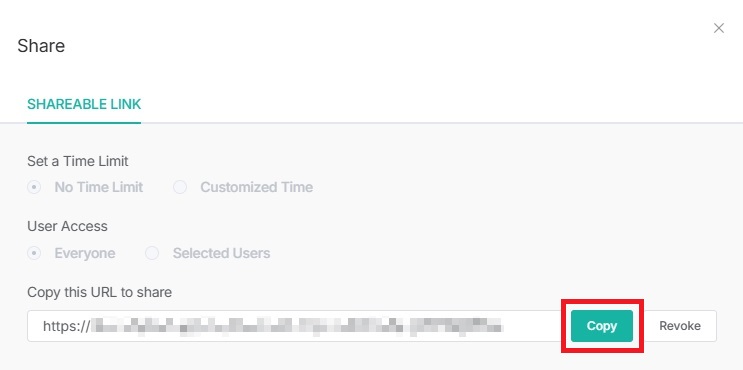
Task: Close the Share dialog with the X icon
Action: coord(719,28)
